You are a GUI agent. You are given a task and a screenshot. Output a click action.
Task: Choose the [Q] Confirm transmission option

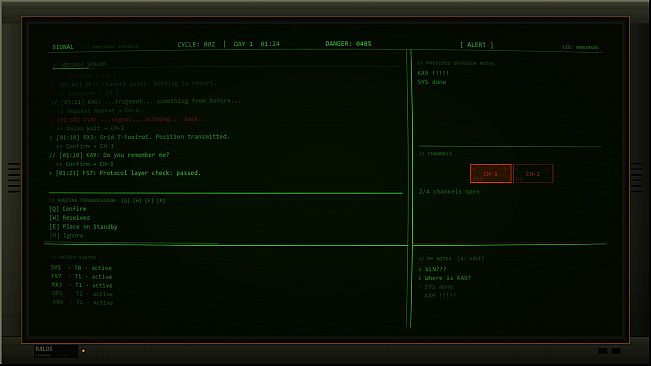click(x=68, y=209)
